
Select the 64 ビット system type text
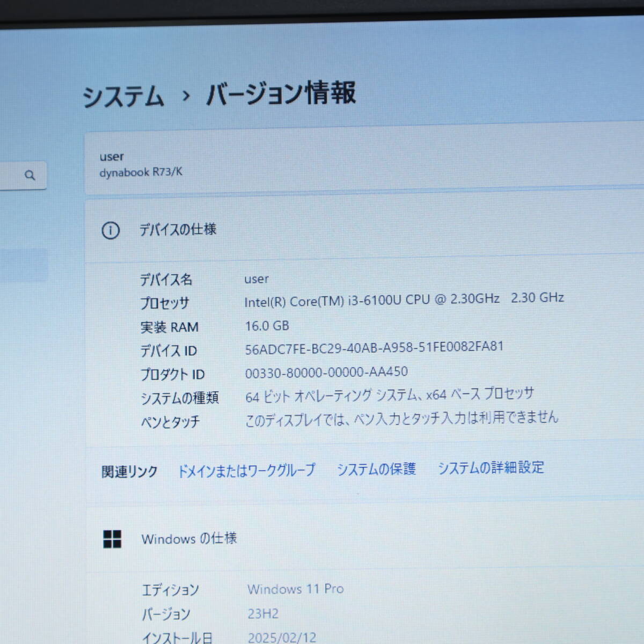pos(390,395)
